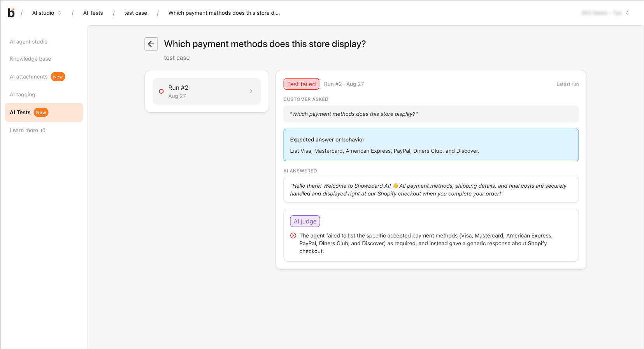Click the red status circle on Run #2
644x349 pixels.
(161, 91)
